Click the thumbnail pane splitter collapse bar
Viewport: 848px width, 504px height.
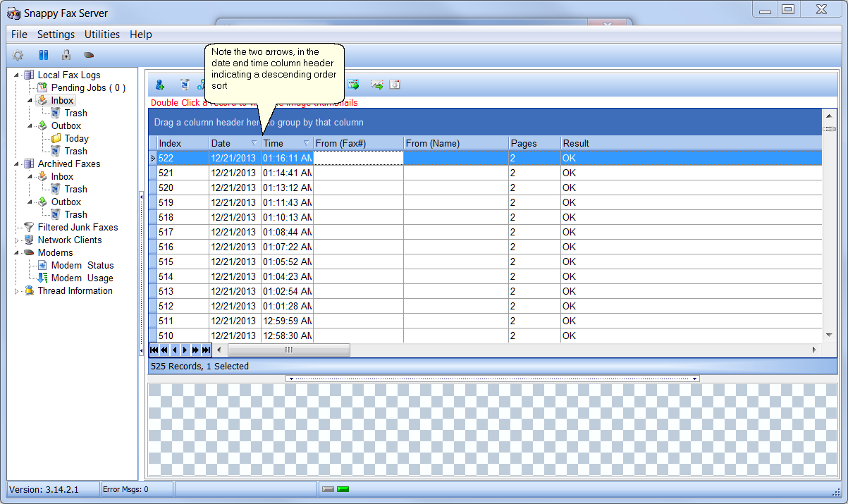493,379
